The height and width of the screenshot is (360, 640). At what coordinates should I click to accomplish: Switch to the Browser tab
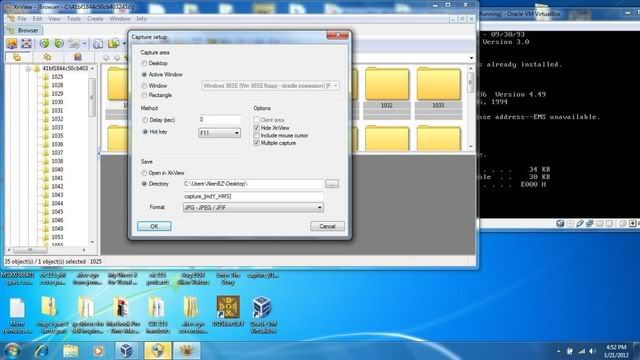24,30
